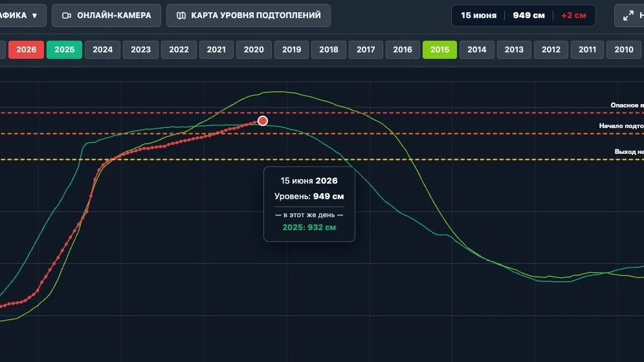
Task: Enable the 2012 year series
Action: pyautogui.click(x=551, y=50)
